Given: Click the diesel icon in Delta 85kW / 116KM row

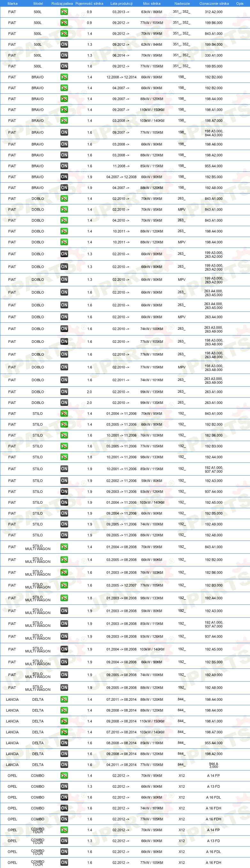Looking at the screenshot, I should point(64,743).
